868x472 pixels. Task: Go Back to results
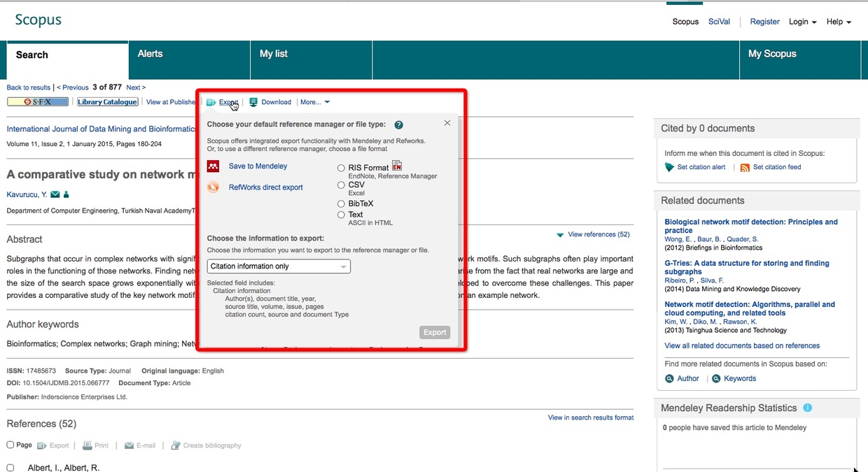[29, 87]
